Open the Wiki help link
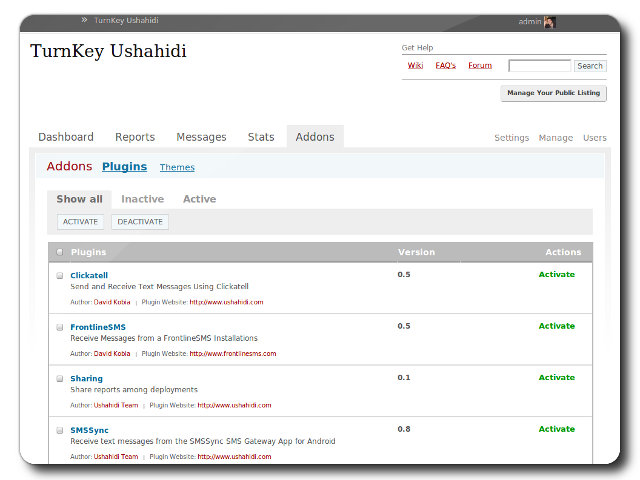Image resolution: width=640 pixels, height=480 pixels. (415, 66)
